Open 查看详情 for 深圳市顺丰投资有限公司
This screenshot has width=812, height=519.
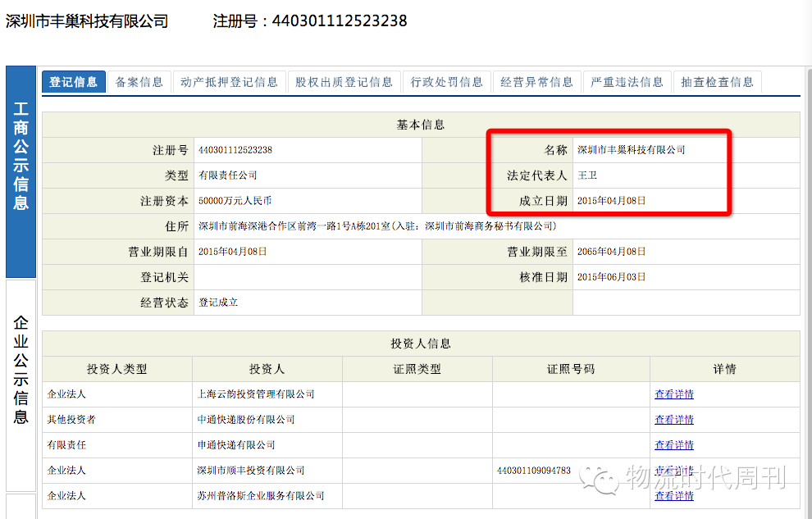click(673, 471)
